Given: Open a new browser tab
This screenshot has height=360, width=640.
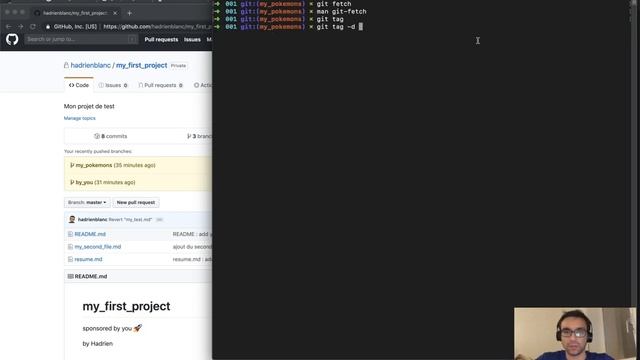Looking at the screenshot, I should point(129,13).
